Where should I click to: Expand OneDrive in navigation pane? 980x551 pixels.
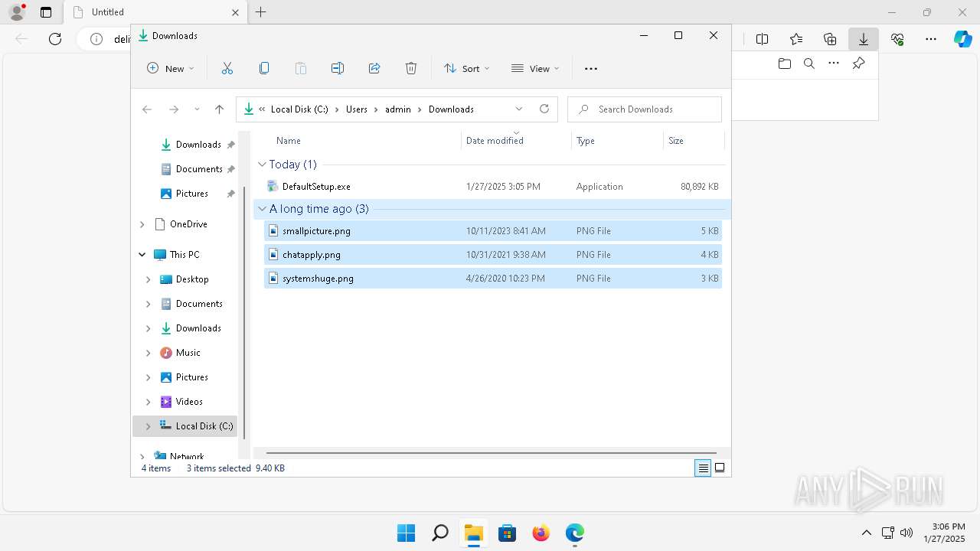142,224
